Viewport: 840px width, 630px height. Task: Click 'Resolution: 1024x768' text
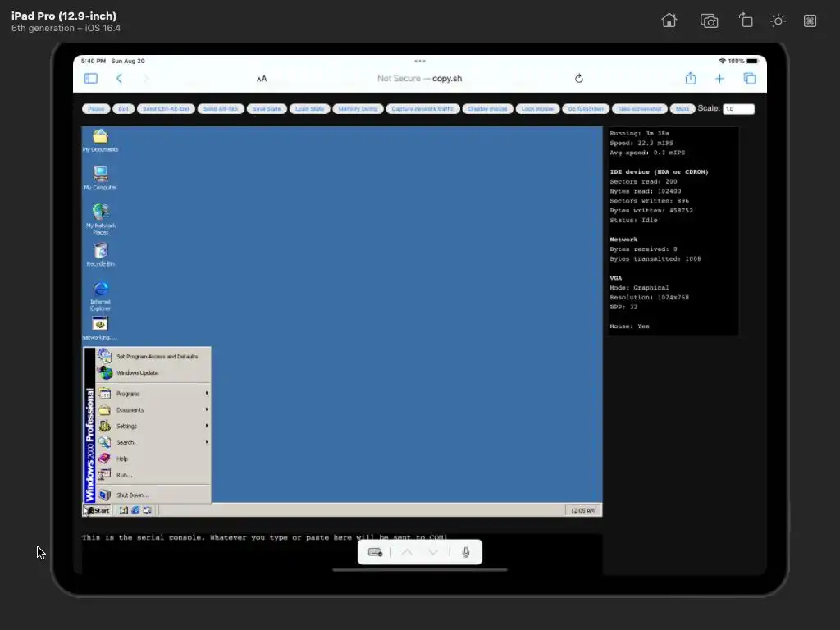tap(650, 297)
